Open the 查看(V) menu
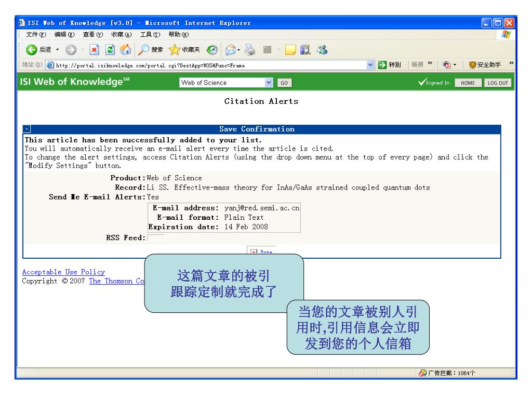This screenshot has height=399, width=532. (93, 34)
